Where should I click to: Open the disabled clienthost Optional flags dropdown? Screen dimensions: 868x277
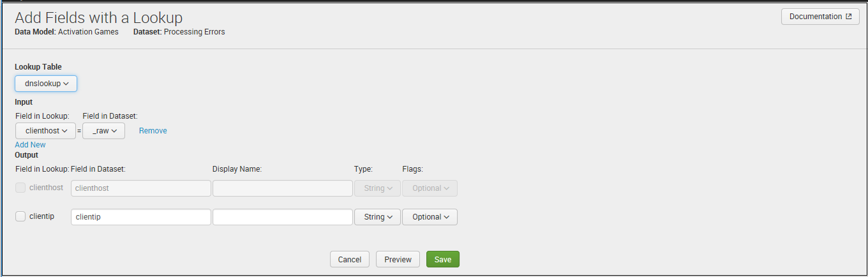(x=430, y=188)
